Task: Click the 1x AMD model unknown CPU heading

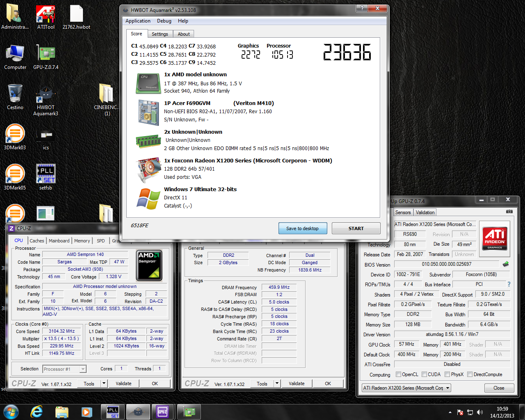Action: tap(195, 74)
